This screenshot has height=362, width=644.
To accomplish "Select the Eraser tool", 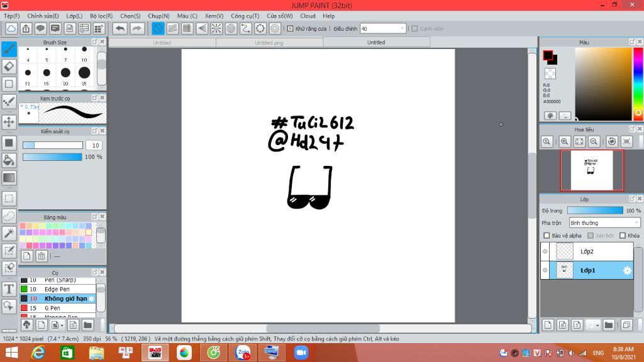I will point(9,67).
